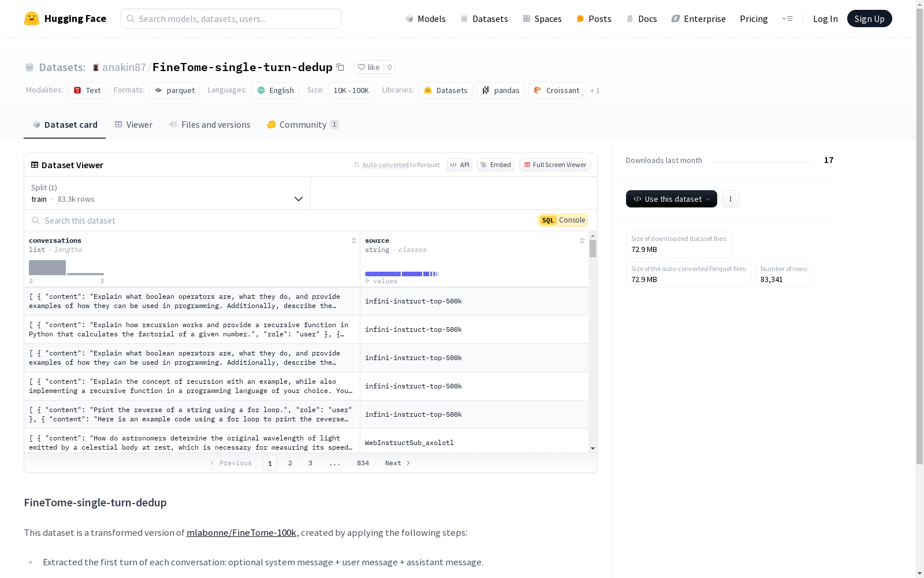
Task: Click the like count 0
Action: 390,67
